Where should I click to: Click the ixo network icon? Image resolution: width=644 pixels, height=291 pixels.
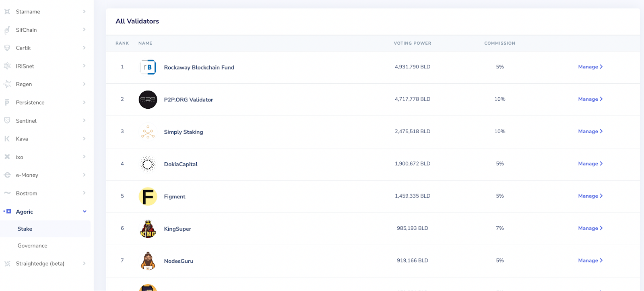tap(7, 157)
